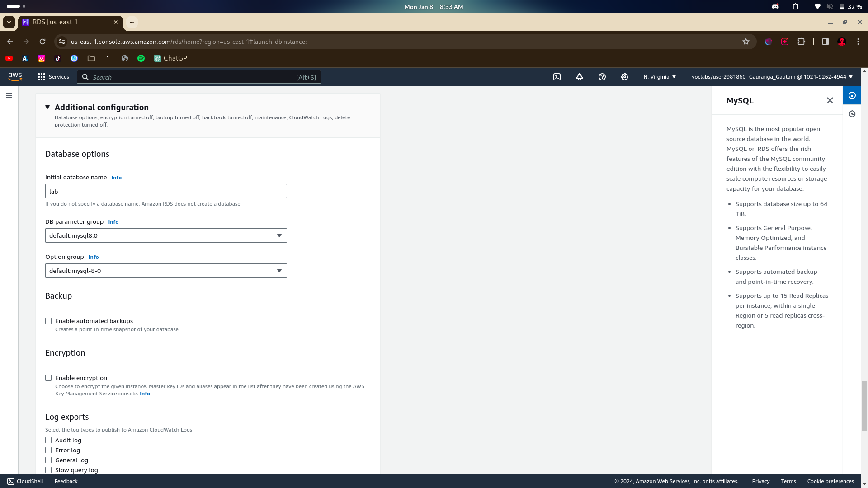Select the RDS us-east-1 browser tab
The image size is (868, 488).
point(68,22)
